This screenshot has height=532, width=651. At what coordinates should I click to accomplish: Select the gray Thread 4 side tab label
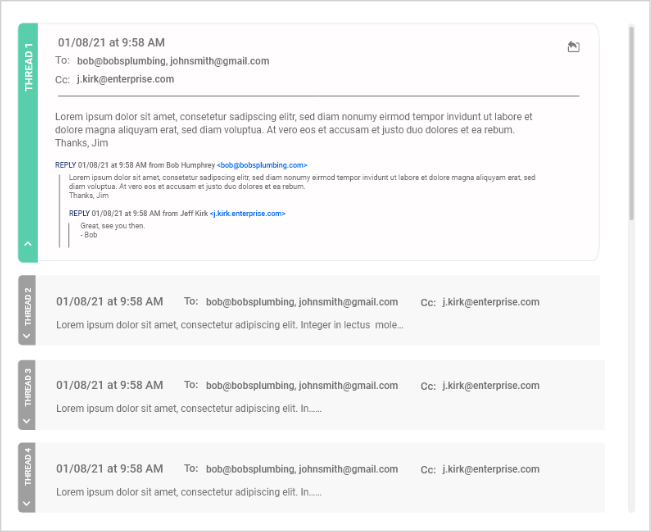27,471
